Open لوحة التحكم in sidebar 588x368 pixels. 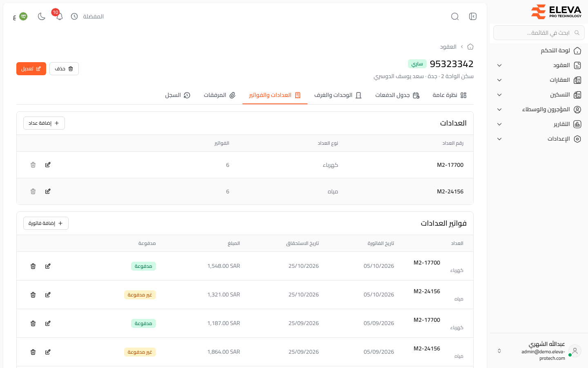pos(539,51)
